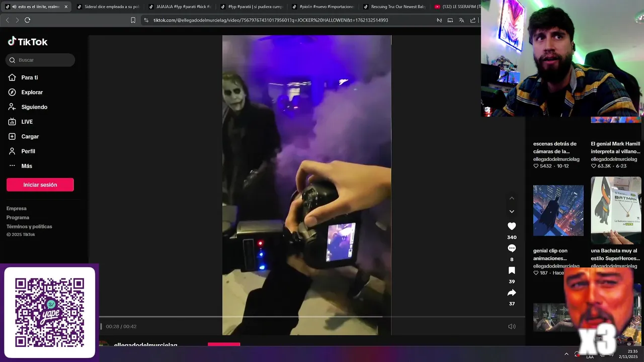Click the 00:28 / 00:42 time label
Viewport: 644px width, 362px height.
point(121,326)
